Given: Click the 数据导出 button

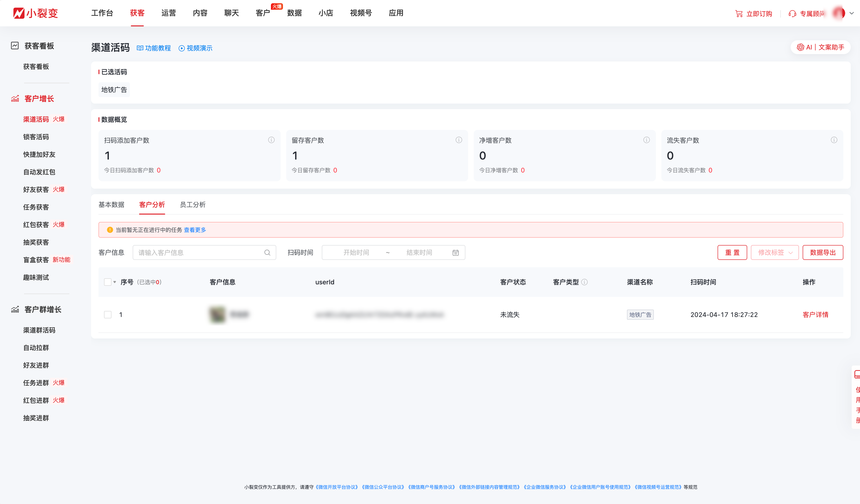Looking at the screenshot, I should click(823, 252).
